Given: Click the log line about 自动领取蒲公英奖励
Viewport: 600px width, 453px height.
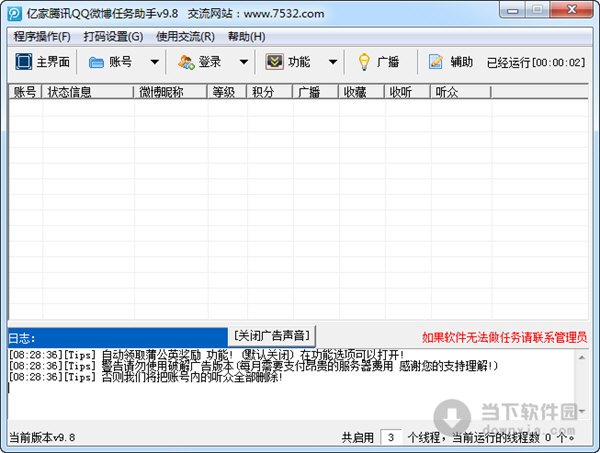Looking at the screenshot, I should coord(206,355).
